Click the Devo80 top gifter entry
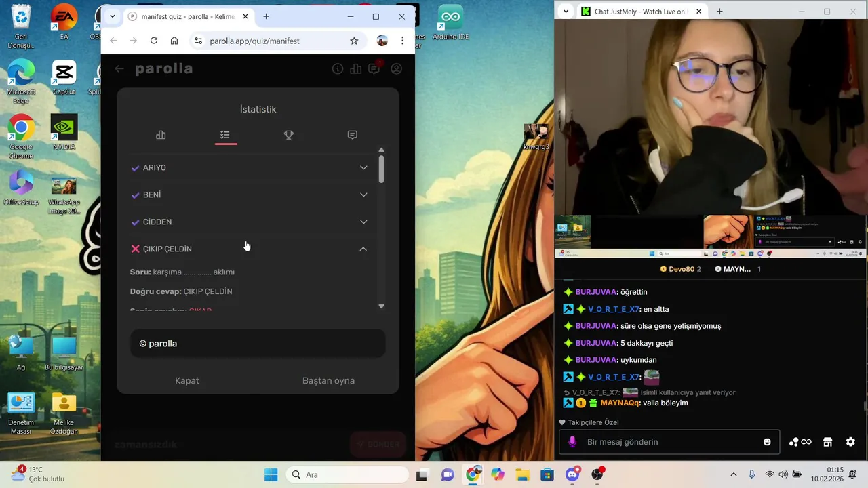The image size is (868, 488). [680, 269]
